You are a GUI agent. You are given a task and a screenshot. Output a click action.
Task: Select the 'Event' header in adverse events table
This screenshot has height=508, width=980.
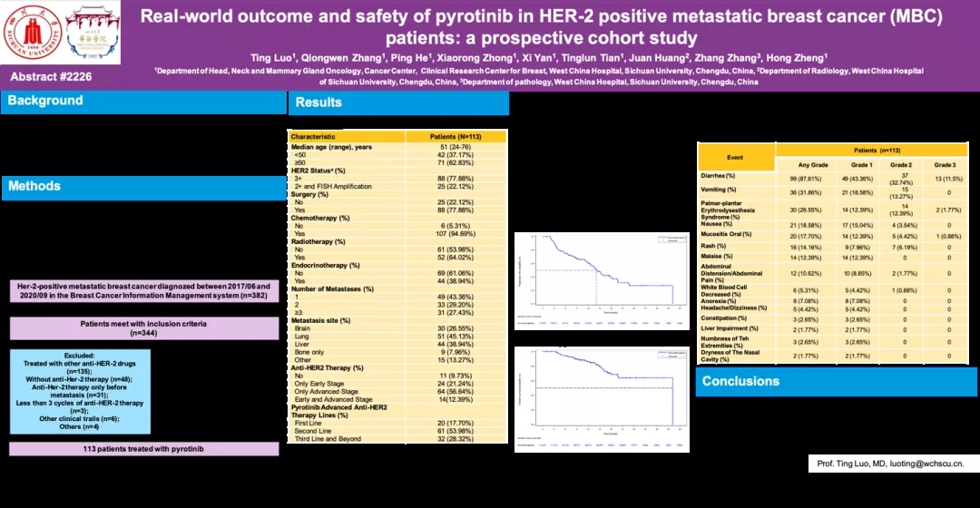pyautogui.click(x=736, y=157)
